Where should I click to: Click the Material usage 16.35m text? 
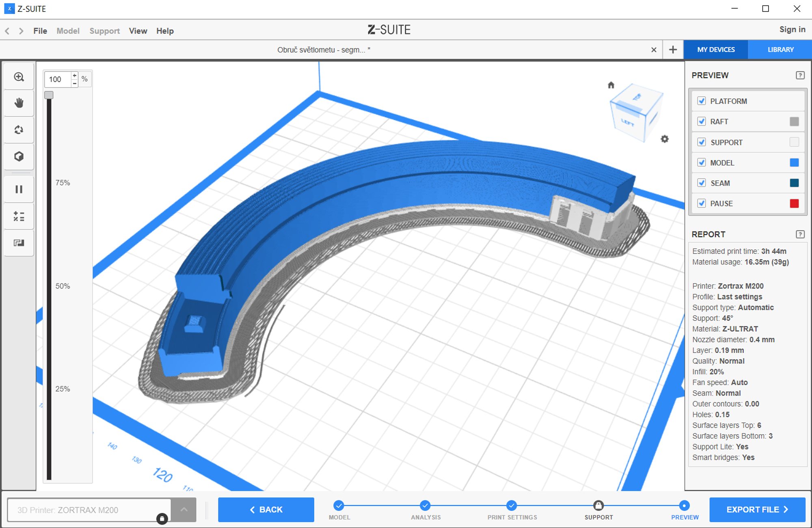(741, 262)
